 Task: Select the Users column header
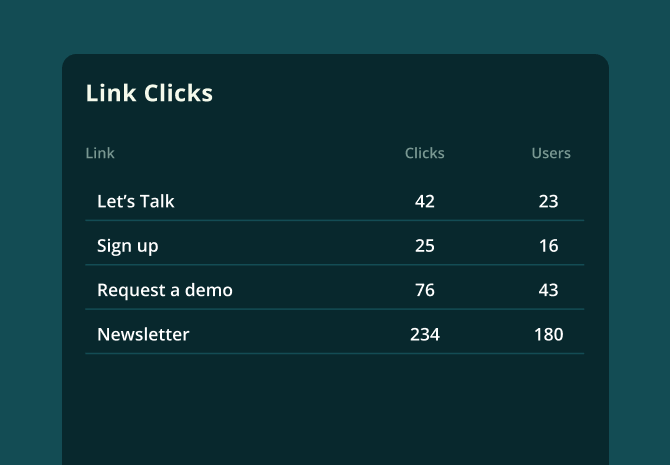coord(551,153)
